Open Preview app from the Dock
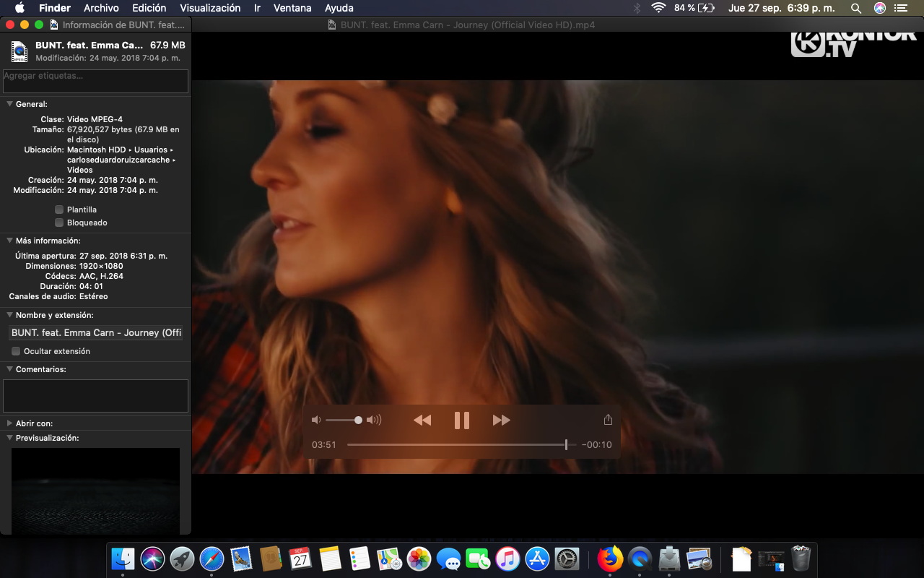 699,558
